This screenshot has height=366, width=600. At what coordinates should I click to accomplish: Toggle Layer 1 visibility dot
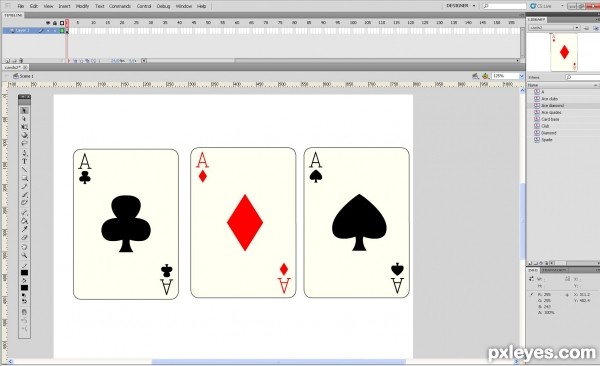click(48, 30)
